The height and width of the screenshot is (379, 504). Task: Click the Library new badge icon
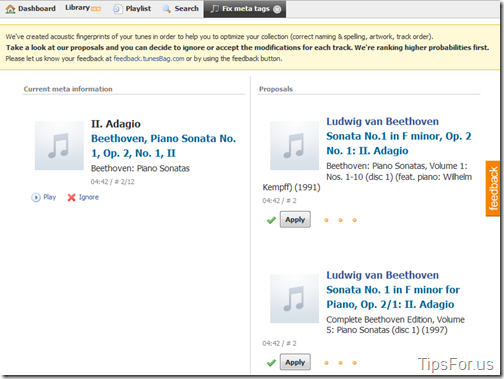[96, 9]
